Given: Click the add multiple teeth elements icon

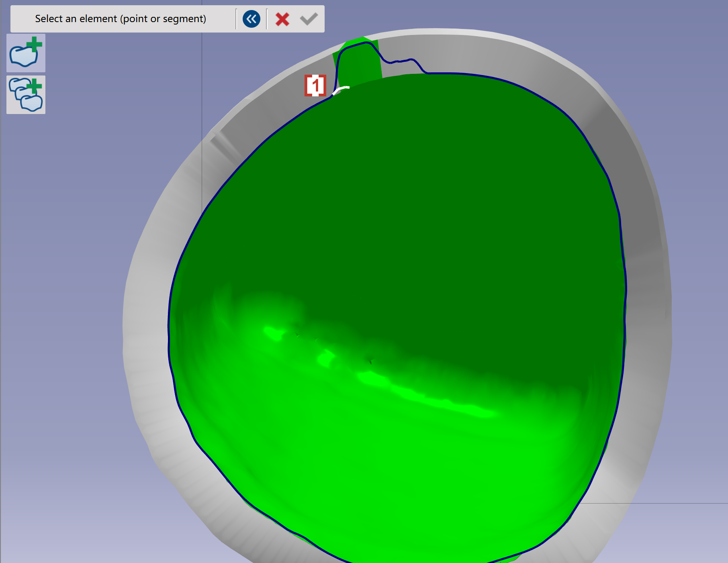Looking at the screenshot, I should (x=26, y=95).
